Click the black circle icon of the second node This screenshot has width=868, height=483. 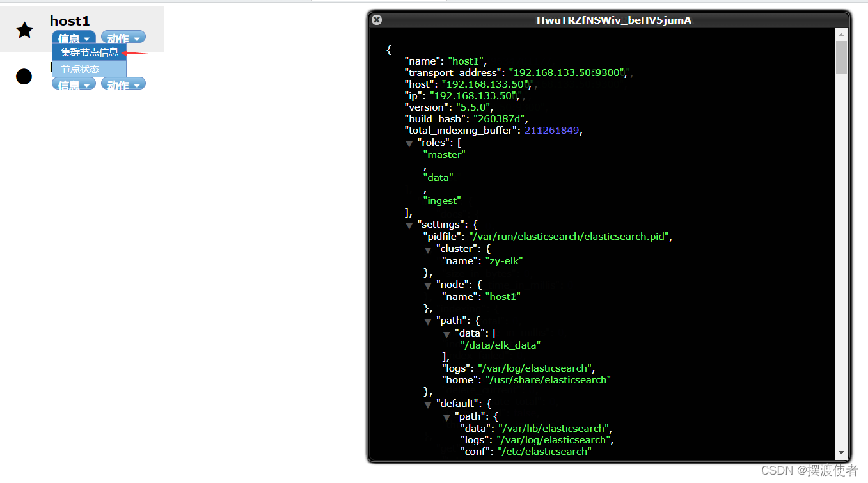[x=24, y=77]
